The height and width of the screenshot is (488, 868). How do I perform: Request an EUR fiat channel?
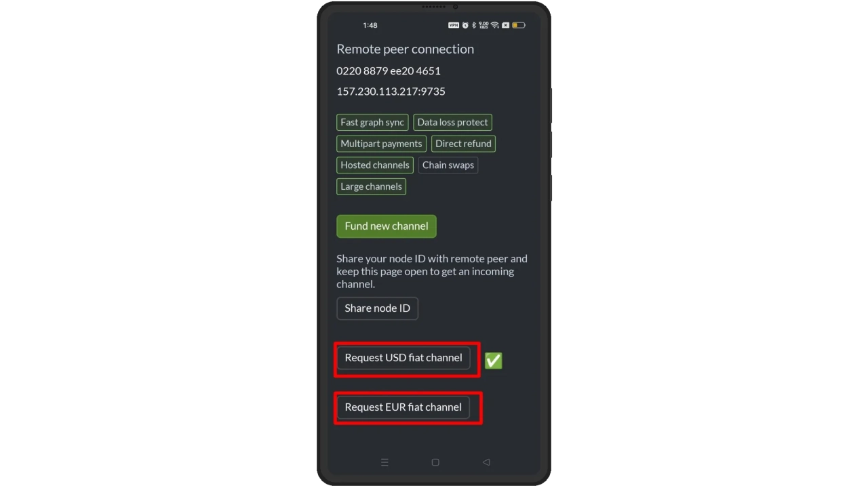[x=403, y=407]
